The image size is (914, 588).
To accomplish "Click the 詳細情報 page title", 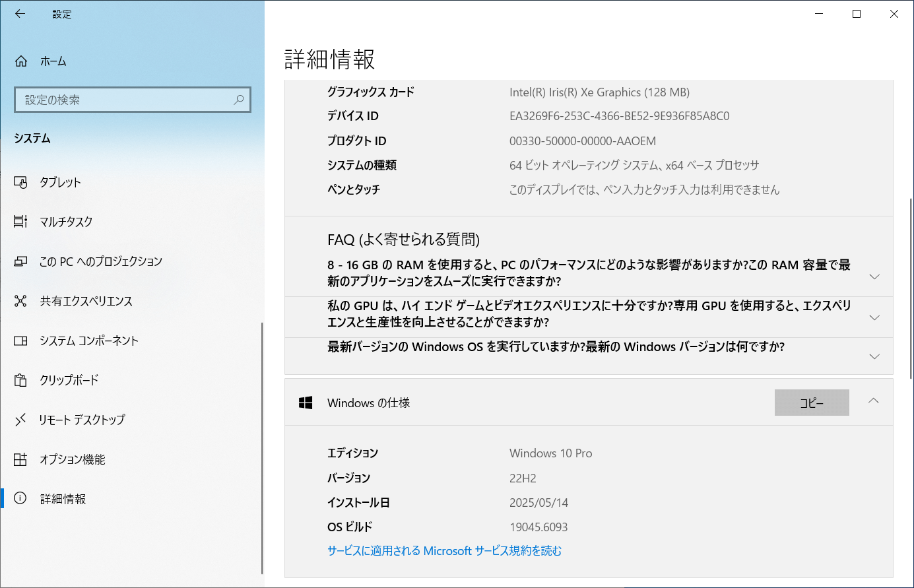I will [x=329, y=59].
